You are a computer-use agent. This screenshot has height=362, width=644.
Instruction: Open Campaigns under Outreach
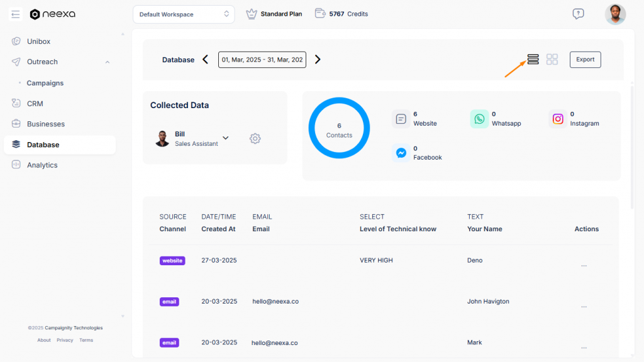click(x=45, y=82)
